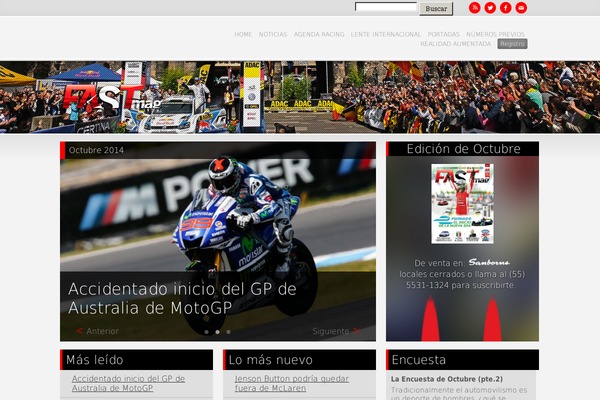Open the MotoGP Australia headline in slider
The image size is (600, 400).
coord(182,298)
